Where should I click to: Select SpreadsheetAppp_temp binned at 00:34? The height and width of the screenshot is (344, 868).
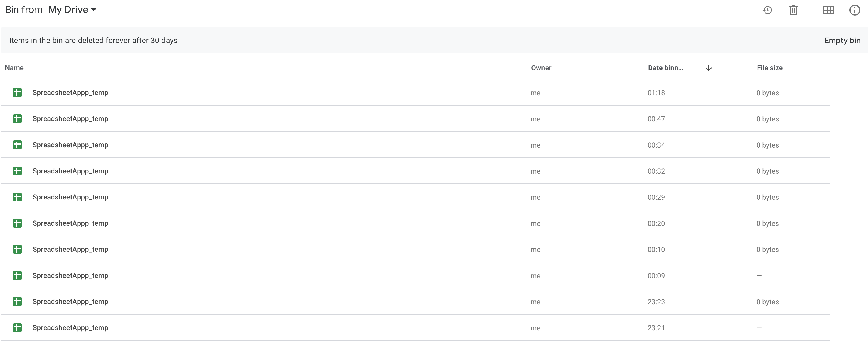70,145
